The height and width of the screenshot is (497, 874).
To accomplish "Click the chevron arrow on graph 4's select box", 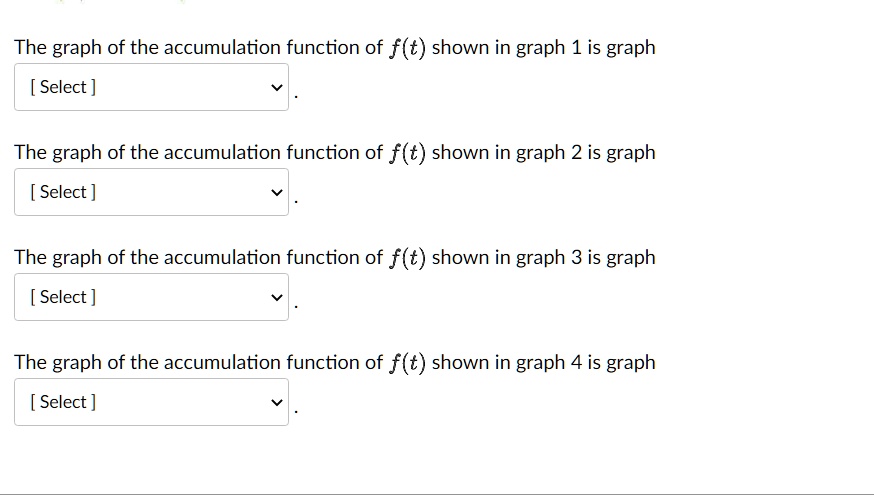I will pos(277,402).
